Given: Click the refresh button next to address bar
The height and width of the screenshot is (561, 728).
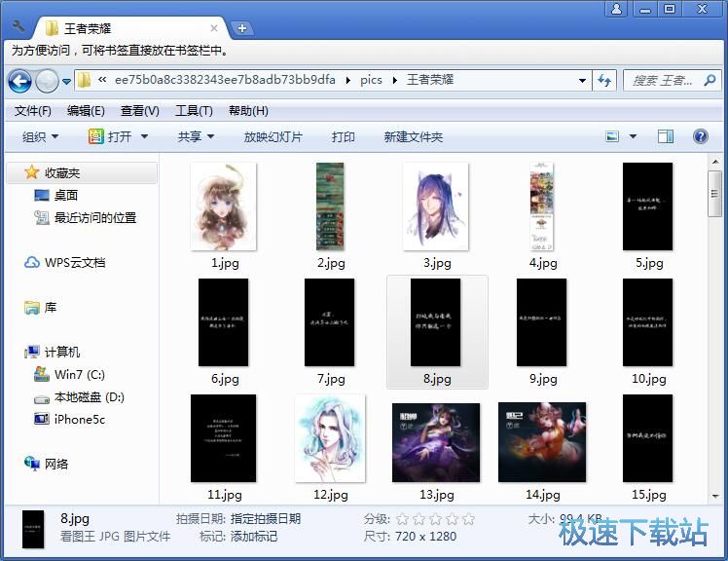Looking at the screenshot, I should tap(604, 81).
